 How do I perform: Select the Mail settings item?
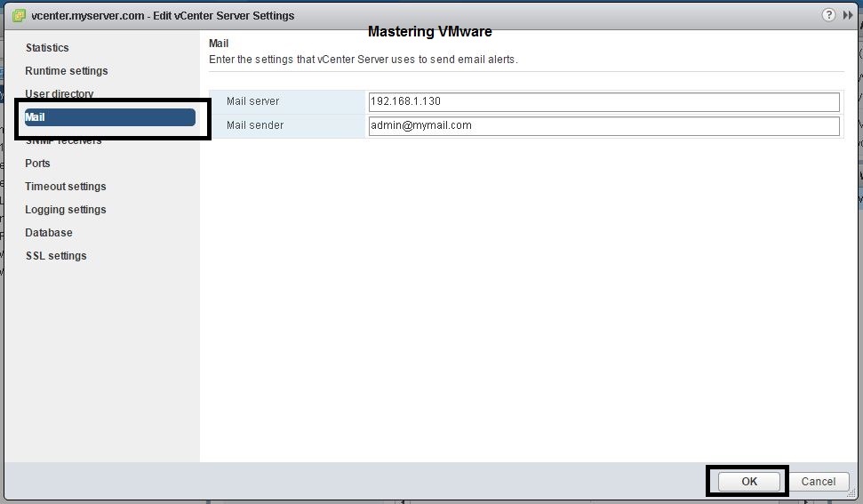pos(109,117)
